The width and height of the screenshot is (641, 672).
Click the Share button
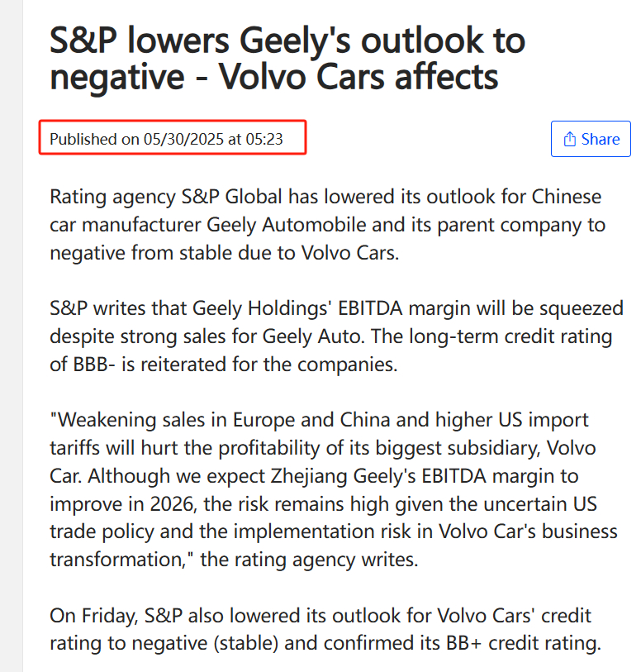591,139
